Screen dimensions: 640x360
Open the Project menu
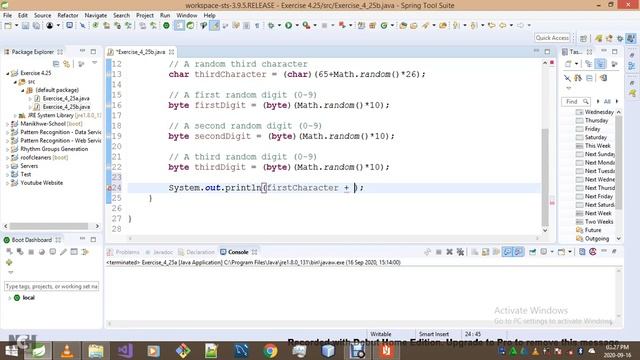coord(145,16)
